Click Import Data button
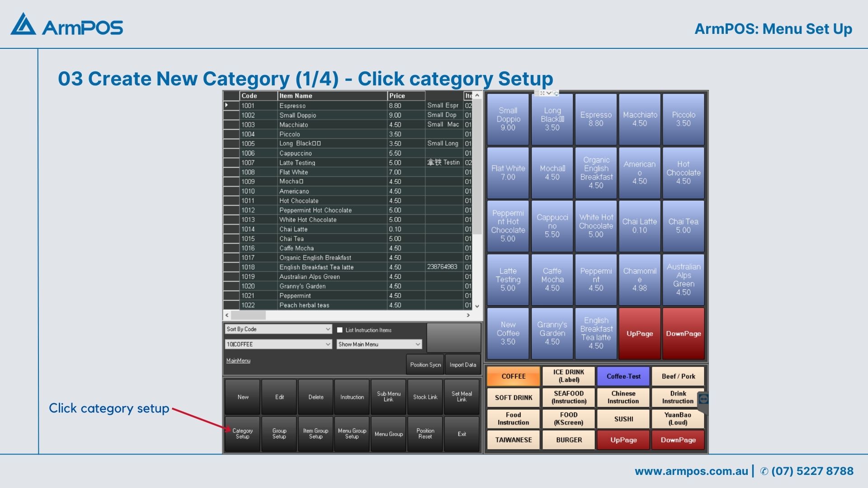The width and height of the screenshot is (868, 488). click(x=462, y=365)
